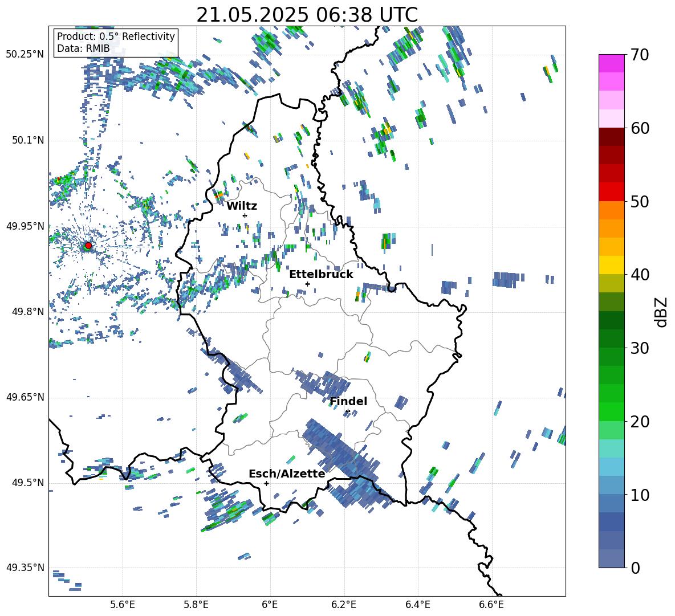This screenshot has width=675, height=616.
Task: Click the colorbar tick label 40
Action: pos(640,275)
